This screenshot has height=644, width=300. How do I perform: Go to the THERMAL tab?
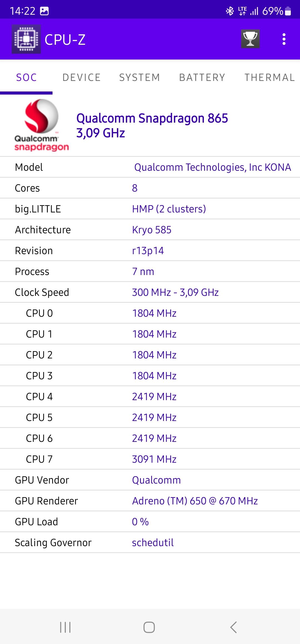coord(269,77)
